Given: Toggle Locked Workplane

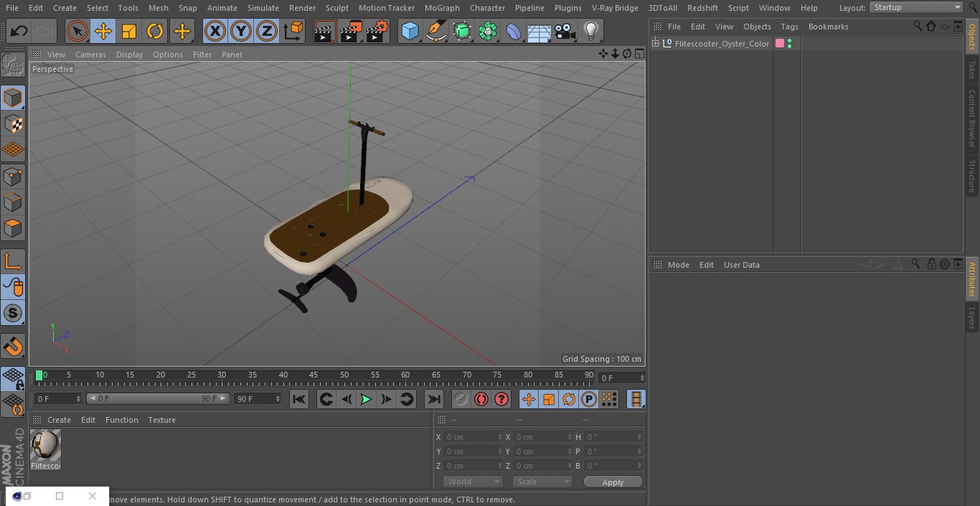Looking at the screenshot, I should coord(13,379).
